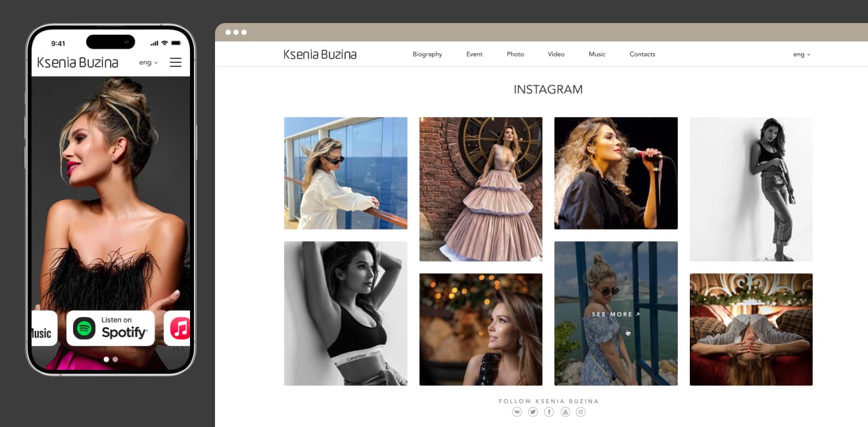Open the pink ball gown photo thumbnail
Screen dimensions: 868x427
point(481,189)
